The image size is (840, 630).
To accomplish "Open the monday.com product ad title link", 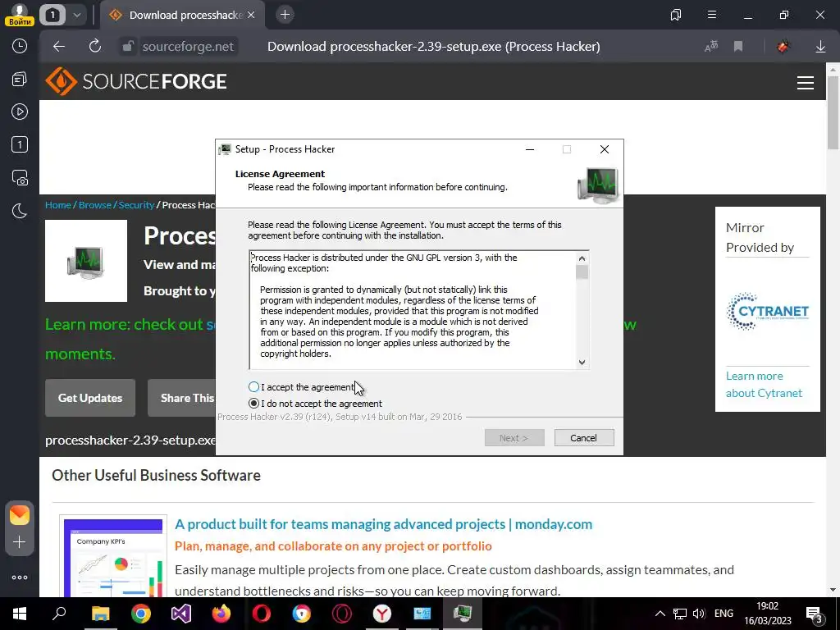I will pos(384,524).
